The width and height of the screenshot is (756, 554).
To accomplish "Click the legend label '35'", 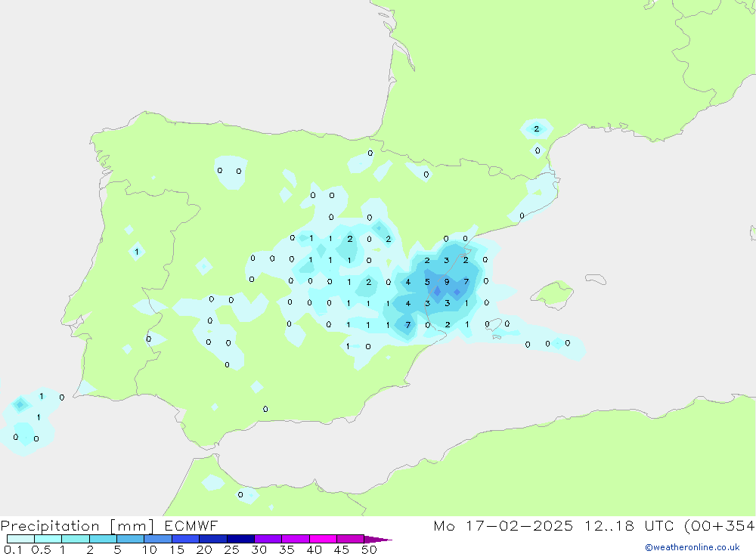I will 287,549.
